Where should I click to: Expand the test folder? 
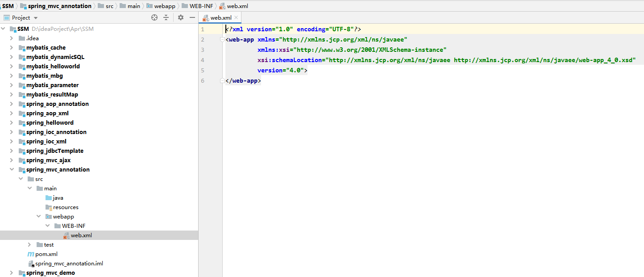29,244
